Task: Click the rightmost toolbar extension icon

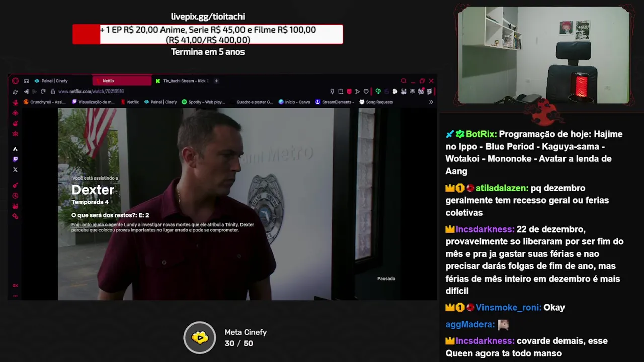Action: tap(429, 92)
